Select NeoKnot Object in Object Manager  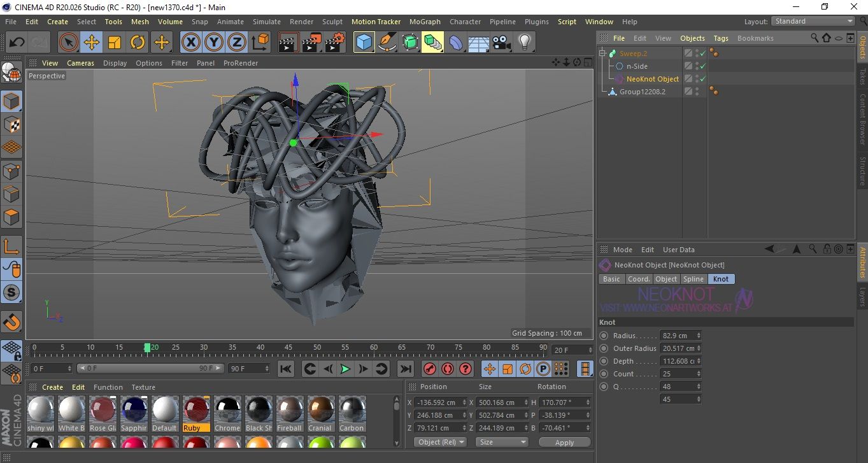(x=652, y=79)
